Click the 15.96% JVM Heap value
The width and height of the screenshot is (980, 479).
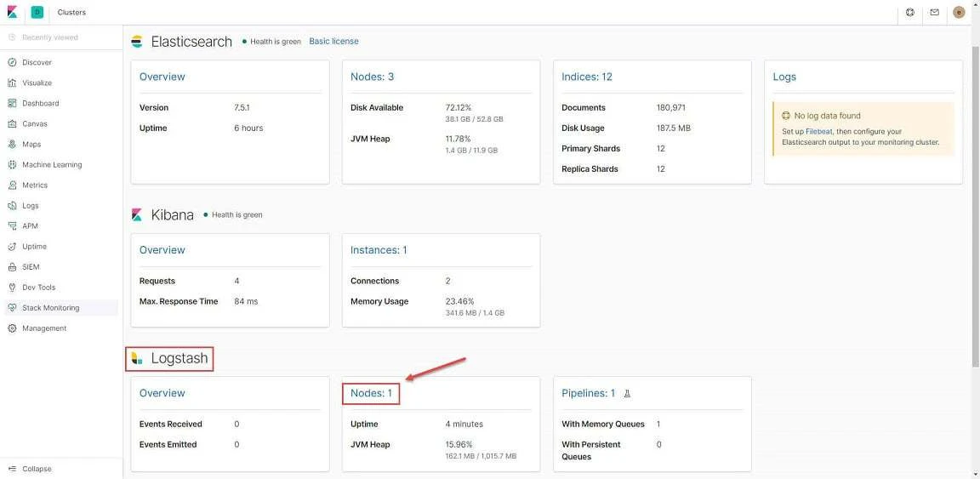(459, 445)
